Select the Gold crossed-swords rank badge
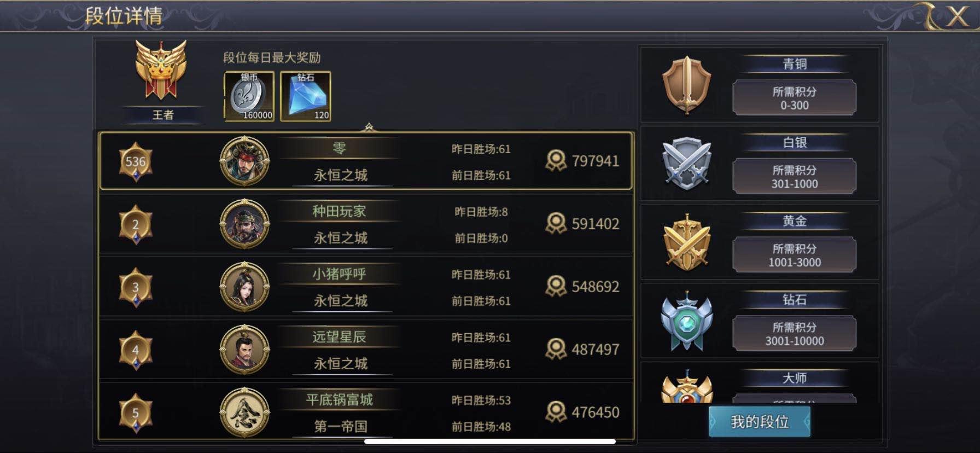 (687, 242)
